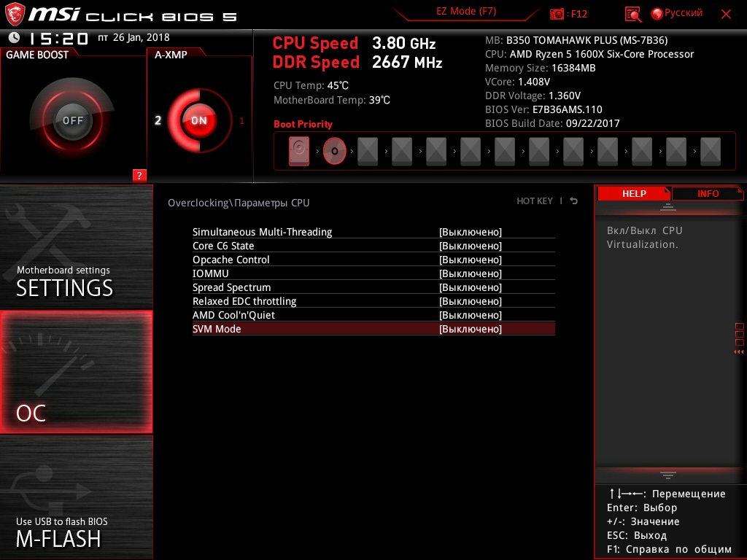Change Relaxed EDC throttling value
The image size is (747, 560).
[471, 301]
